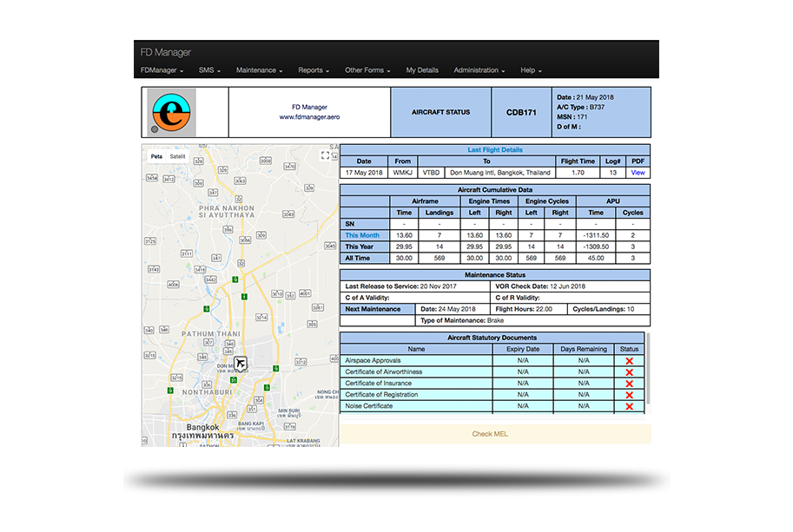Click the Flight Hours: 22.00 cell

pos(528,309)
